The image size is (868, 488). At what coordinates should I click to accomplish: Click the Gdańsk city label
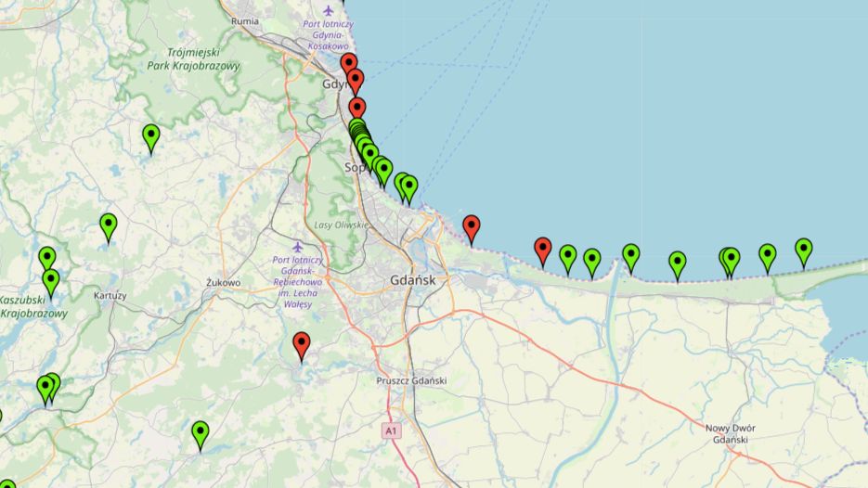coord(413,280)
